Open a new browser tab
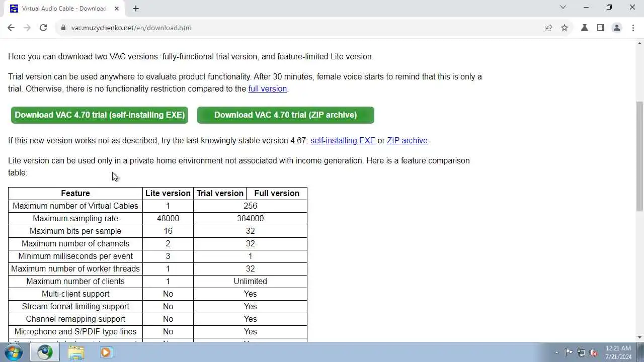Screen dimensions: 644x362 [136, 8]
